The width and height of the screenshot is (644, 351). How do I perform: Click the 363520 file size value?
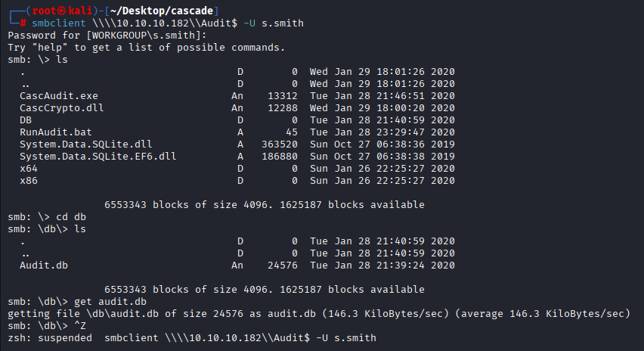coord(280,144)
